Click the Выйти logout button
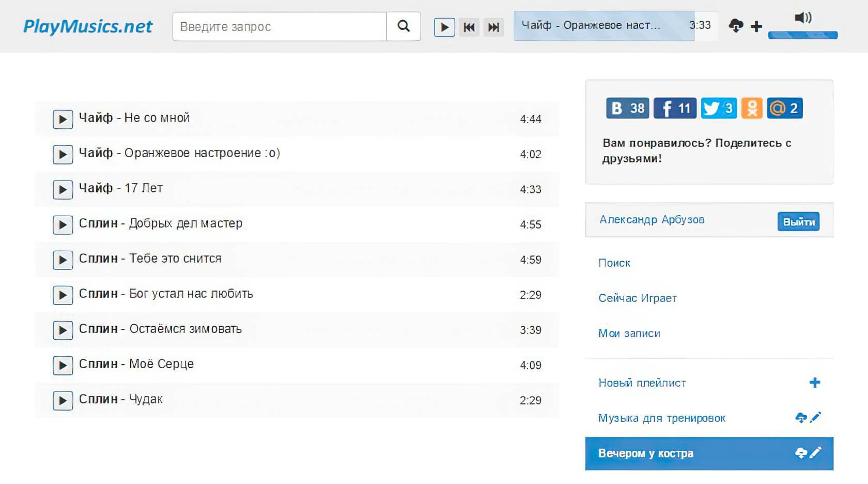 [x=798, y=222]
